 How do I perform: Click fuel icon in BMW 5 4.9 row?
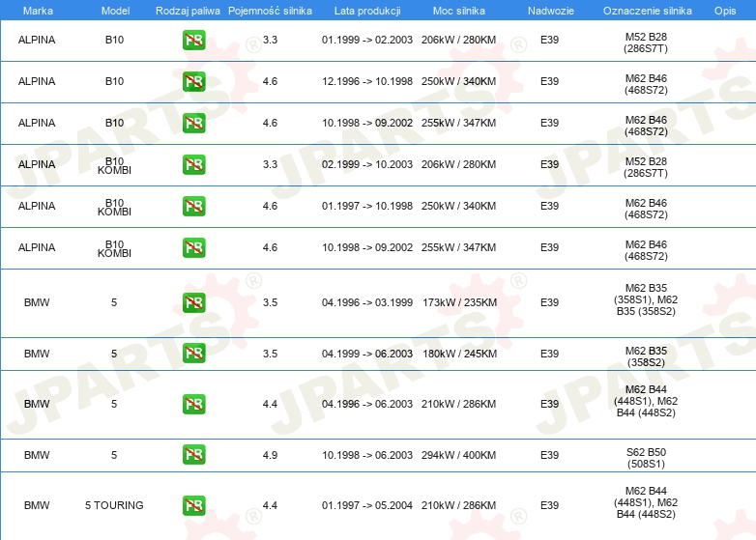tap(193, 454)
